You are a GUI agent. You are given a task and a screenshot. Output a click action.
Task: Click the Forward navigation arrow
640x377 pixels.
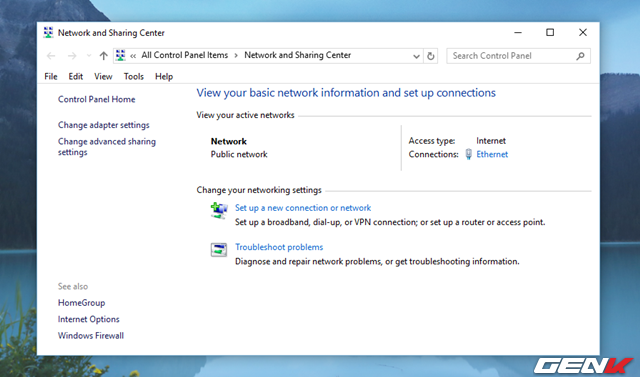coord(72,56)
